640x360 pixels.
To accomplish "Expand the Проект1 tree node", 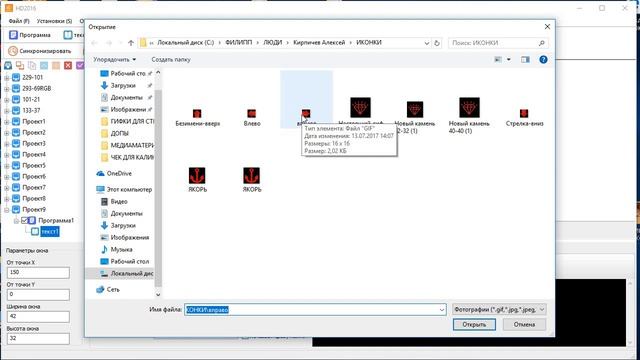I will point(7,122).
